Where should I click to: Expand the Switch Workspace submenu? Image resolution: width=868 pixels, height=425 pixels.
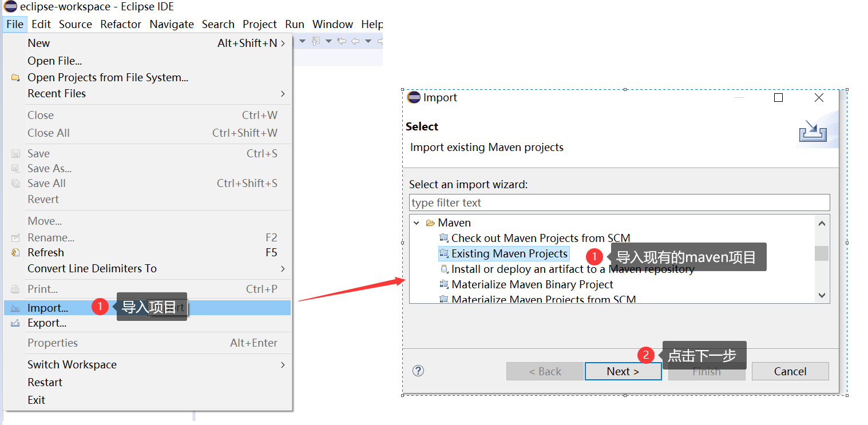(x=283, y=365)
